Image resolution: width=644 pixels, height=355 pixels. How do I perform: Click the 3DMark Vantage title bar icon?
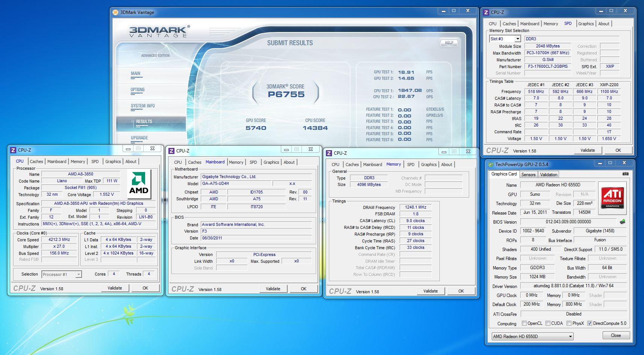[115, 12]
